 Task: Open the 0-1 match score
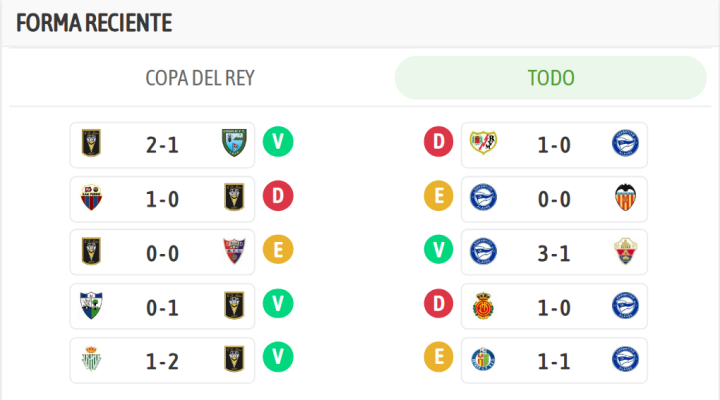pyautogui.click(x=162, y=305)
